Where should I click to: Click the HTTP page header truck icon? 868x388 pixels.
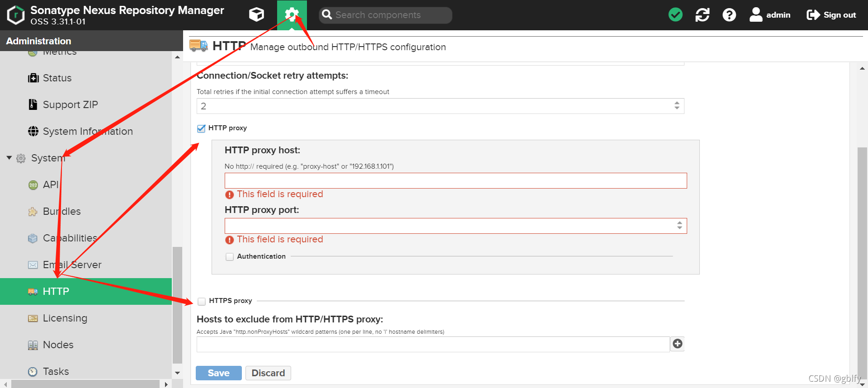tap(198, 46)
